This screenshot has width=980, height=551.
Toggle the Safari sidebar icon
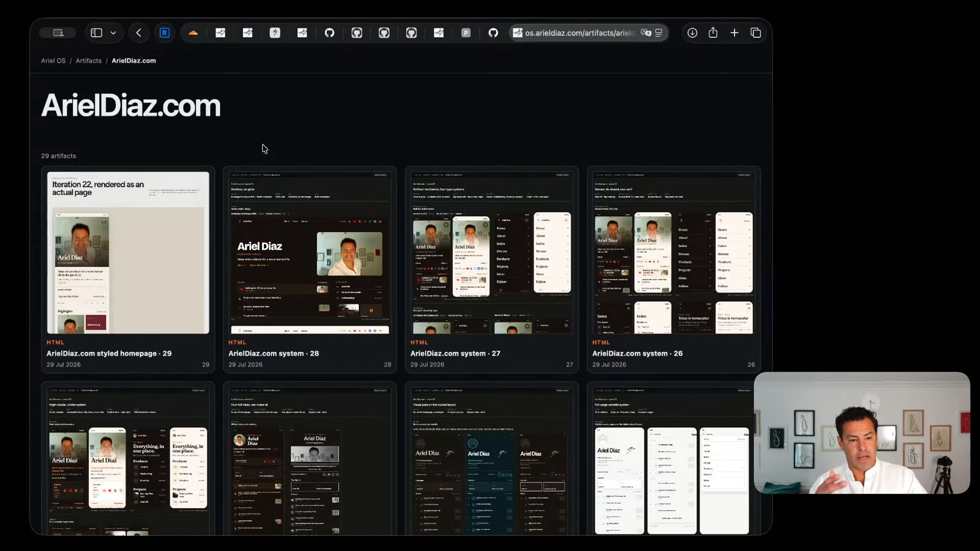pos(96,33)
